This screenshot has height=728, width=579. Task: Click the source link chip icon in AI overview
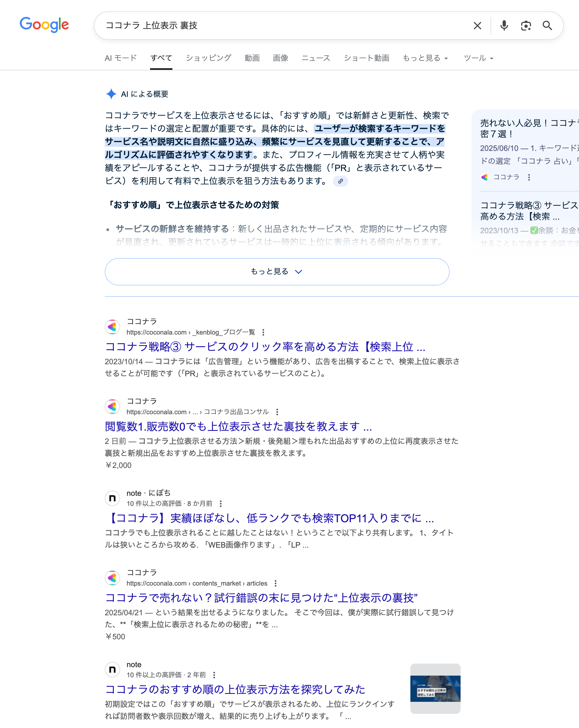coord(340,181)
